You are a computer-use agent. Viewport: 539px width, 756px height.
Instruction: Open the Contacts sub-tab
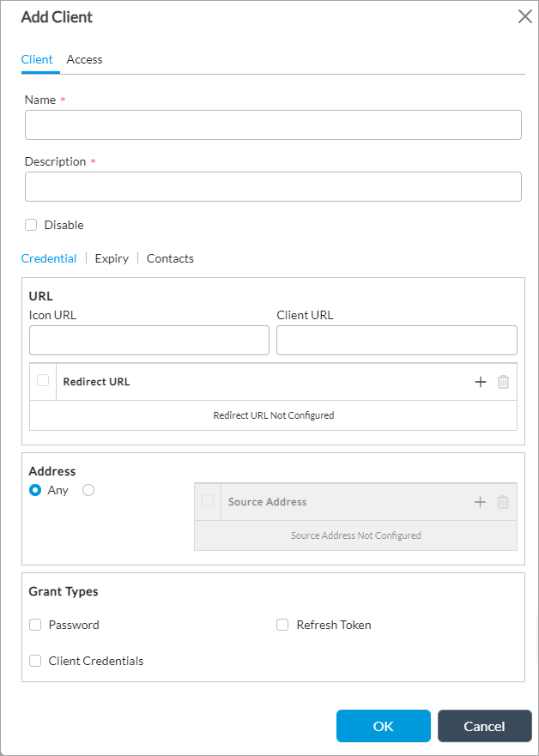pos(170,258)
